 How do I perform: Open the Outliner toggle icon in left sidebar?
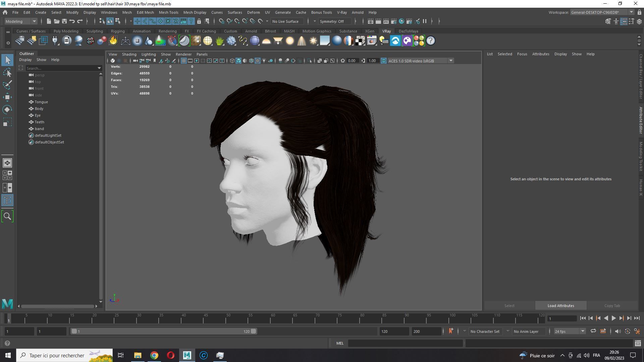coord(7,200)
